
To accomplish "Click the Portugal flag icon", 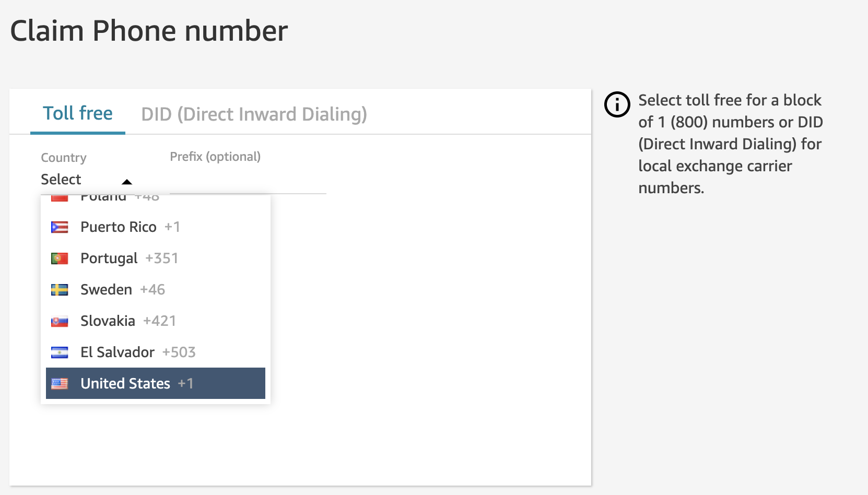I will pos(60,258).
